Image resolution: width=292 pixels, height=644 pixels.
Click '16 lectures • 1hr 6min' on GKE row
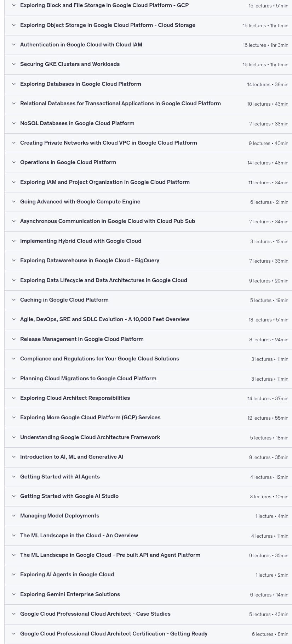pyautogui.click(x=265, y=65)
